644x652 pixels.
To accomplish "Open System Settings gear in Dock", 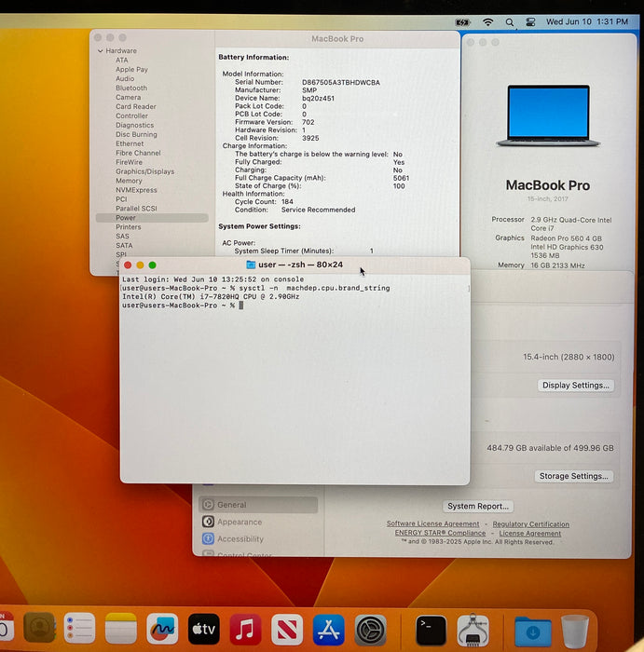I will (370, 631).
